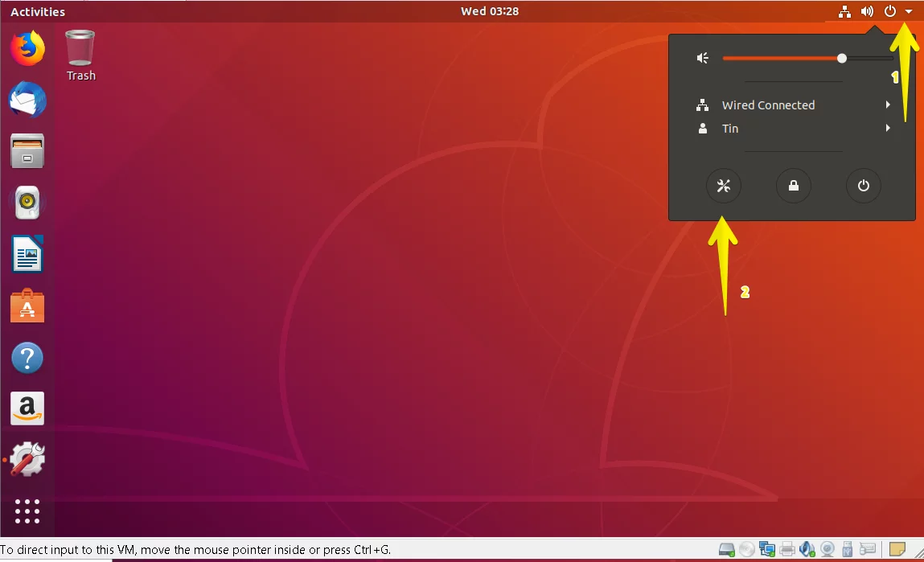The image size is (924, 562).
Task: Click VM USB device status icon
Action: (848, 550)
